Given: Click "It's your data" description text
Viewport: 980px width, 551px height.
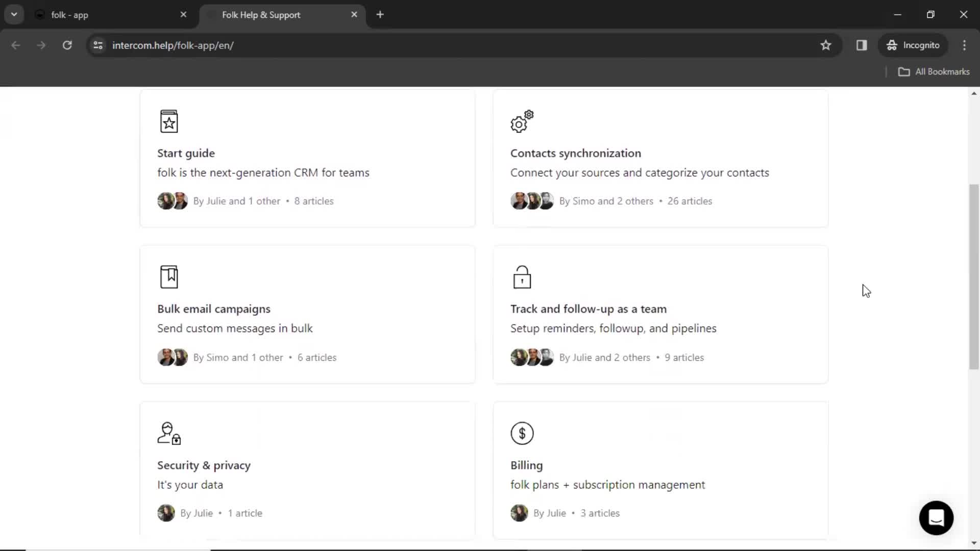Looking at the screenshot, I should [x=190, y=484].
